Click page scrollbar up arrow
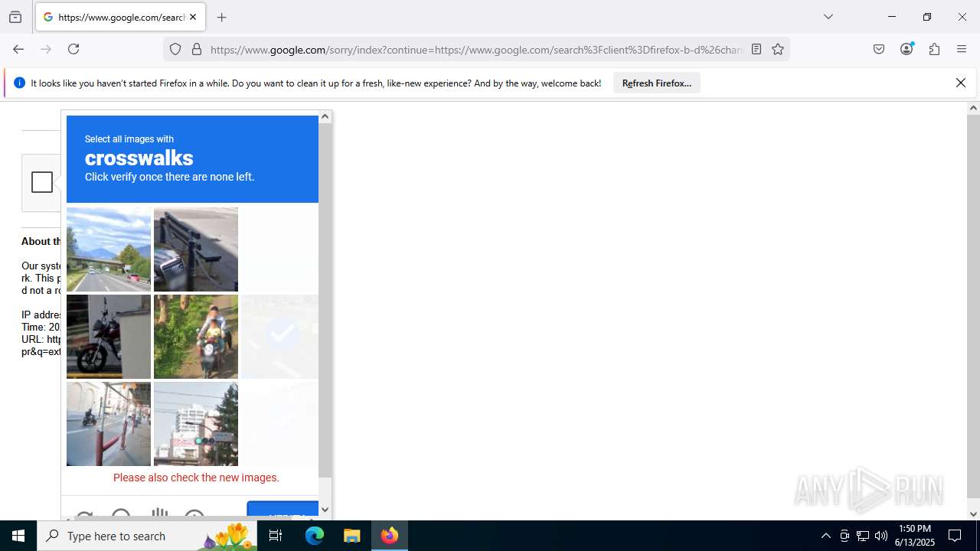The image size is (980, 551). pos(973,108)
